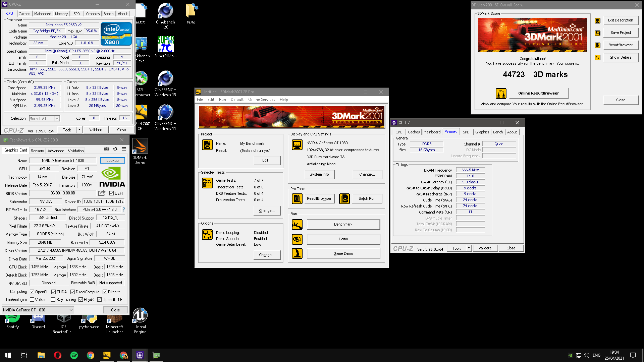Click the System Info button

click(x=319, y=174)
